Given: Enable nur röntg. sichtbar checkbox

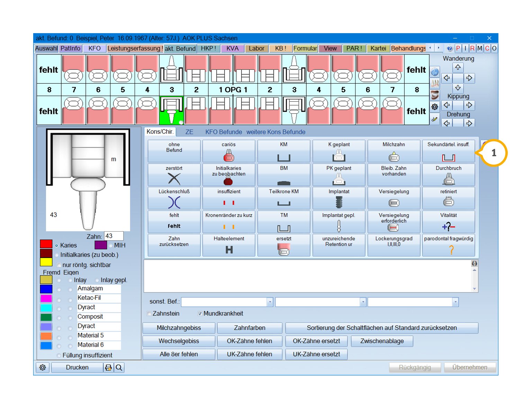Looking at the screenshot, I should pyautogui.click(x=59, y=265).
